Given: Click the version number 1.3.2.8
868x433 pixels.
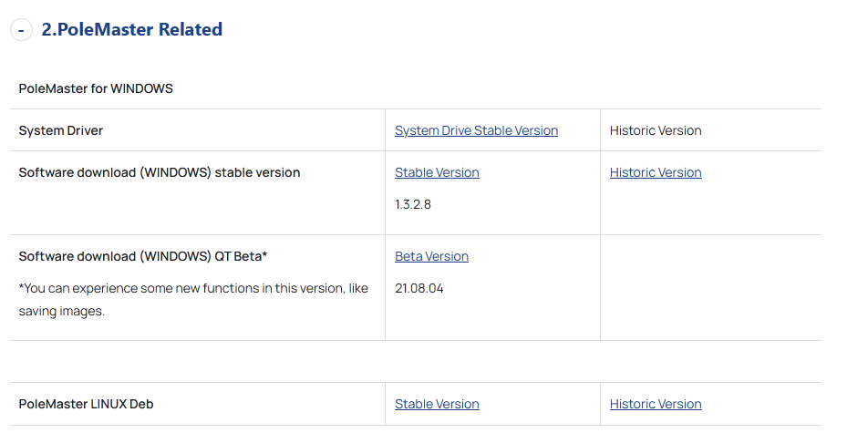Looking at the screenshot, I should point(413,204).
